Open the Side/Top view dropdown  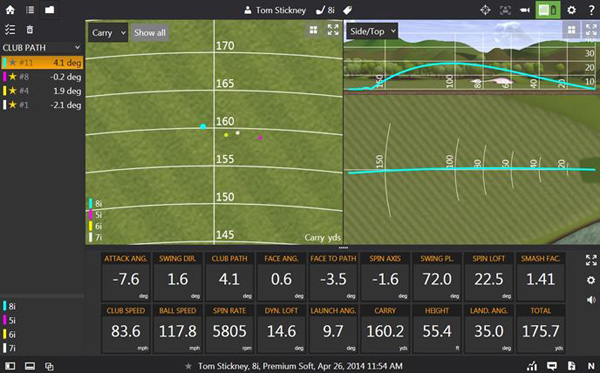(x=372, y=31)
